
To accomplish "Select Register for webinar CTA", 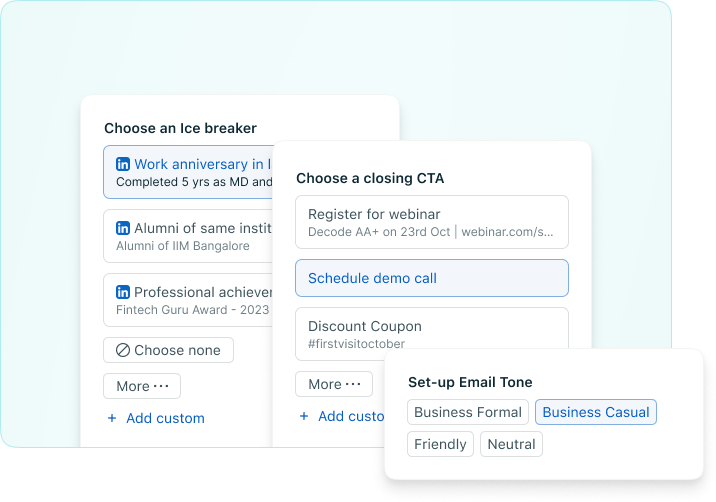I will [x=431, y=222].
